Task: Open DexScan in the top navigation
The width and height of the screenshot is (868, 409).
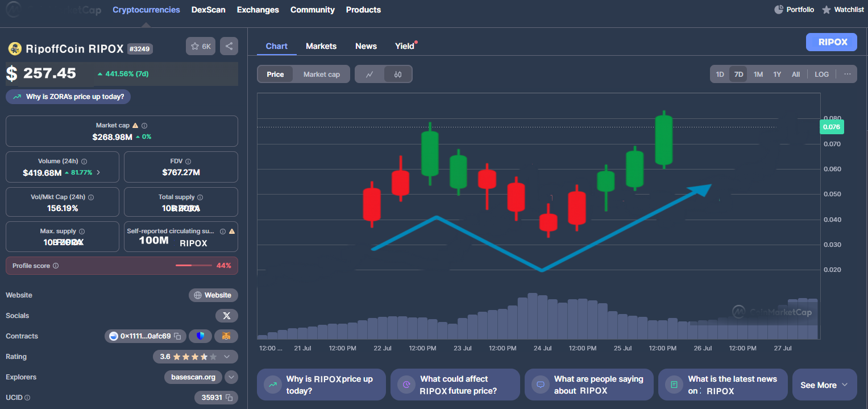Action: tap(208, 10)
